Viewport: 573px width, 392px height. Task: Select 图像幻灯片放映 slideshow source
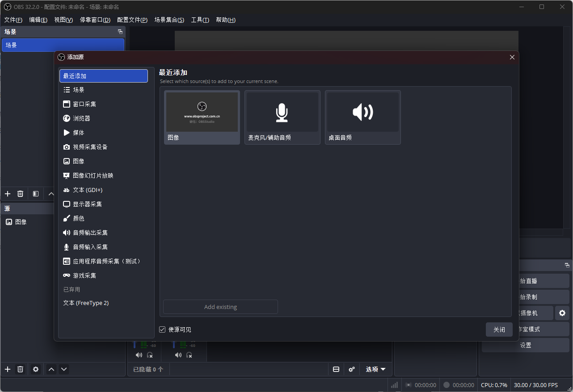pos(104,175)
